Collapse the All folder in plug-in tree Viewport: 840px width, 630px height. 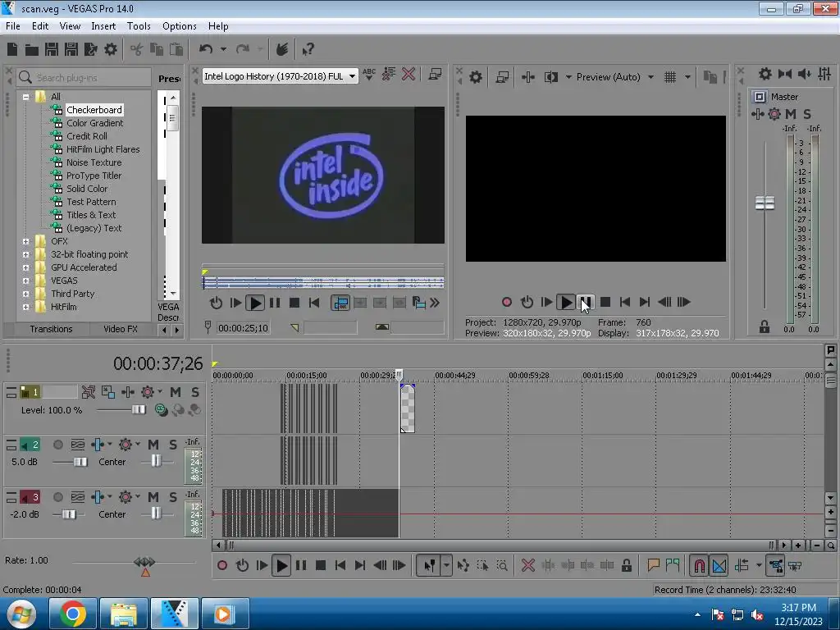click(x=25, y=97)
